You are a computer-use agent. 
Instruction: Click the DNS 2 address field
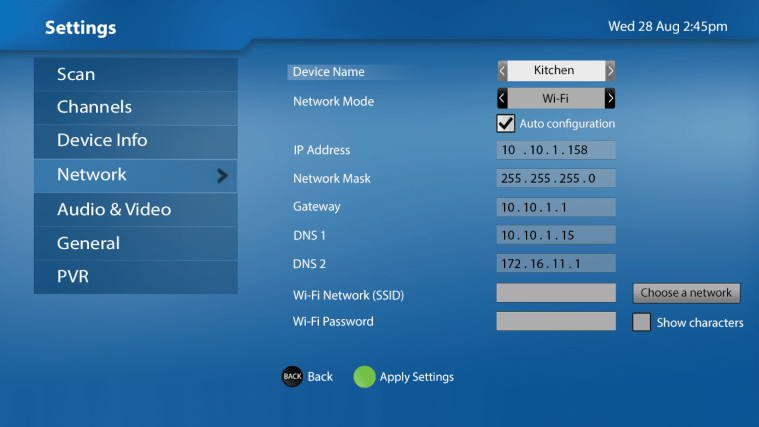556,264
